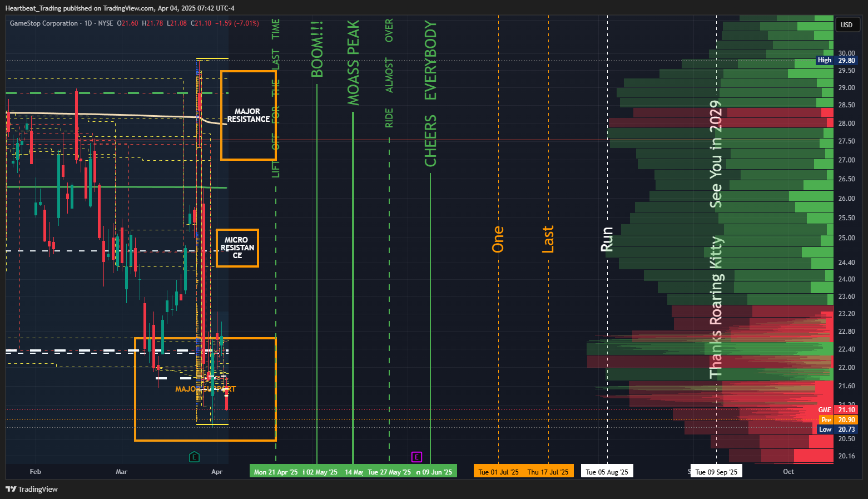Viewport: 868px width, 499px height.
Task: Open the TradingView logo link
Action: tap(32, 489)
